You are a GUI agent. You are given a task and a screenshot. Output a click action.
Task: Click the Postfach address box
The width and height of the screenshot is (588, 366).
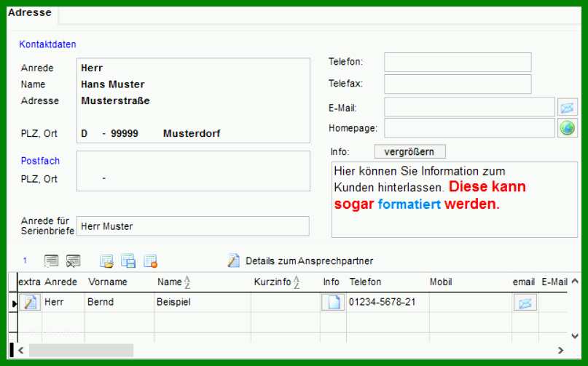[194, 171]
